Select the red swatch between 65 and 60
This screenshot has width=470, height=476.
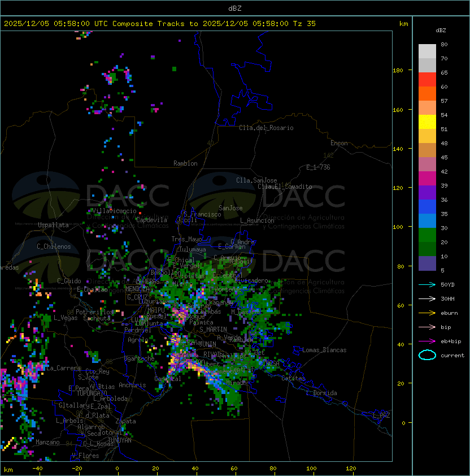[x=427, y=80]
